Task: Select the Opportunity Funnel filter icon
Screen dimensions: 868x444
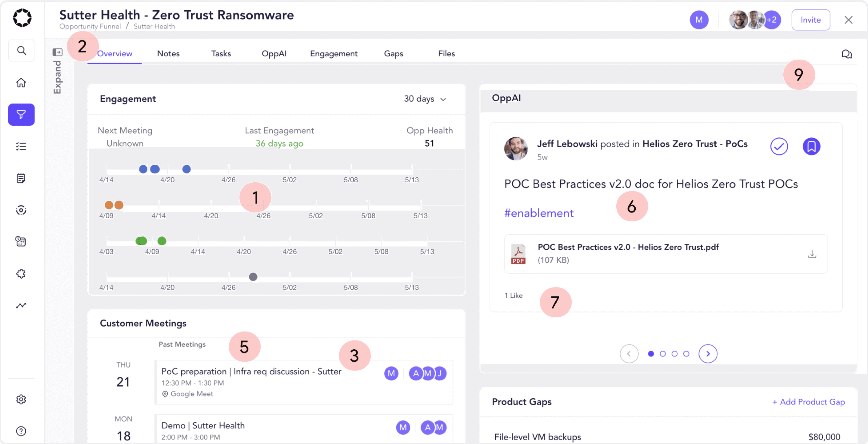Action: [21, 115]
